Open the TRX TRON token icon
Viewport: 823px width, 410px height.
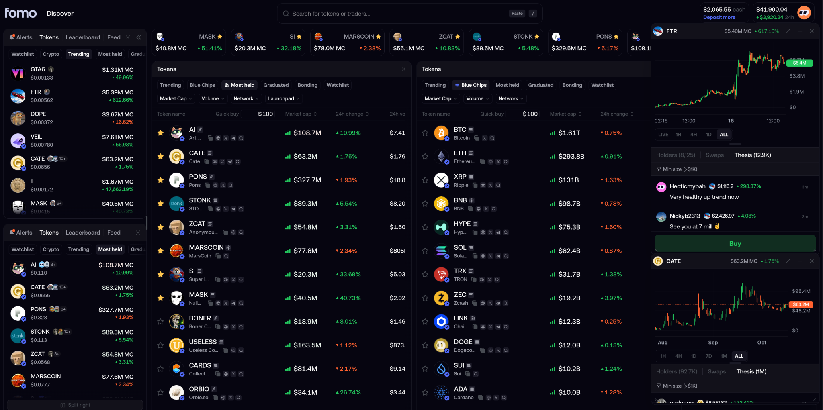441,275
